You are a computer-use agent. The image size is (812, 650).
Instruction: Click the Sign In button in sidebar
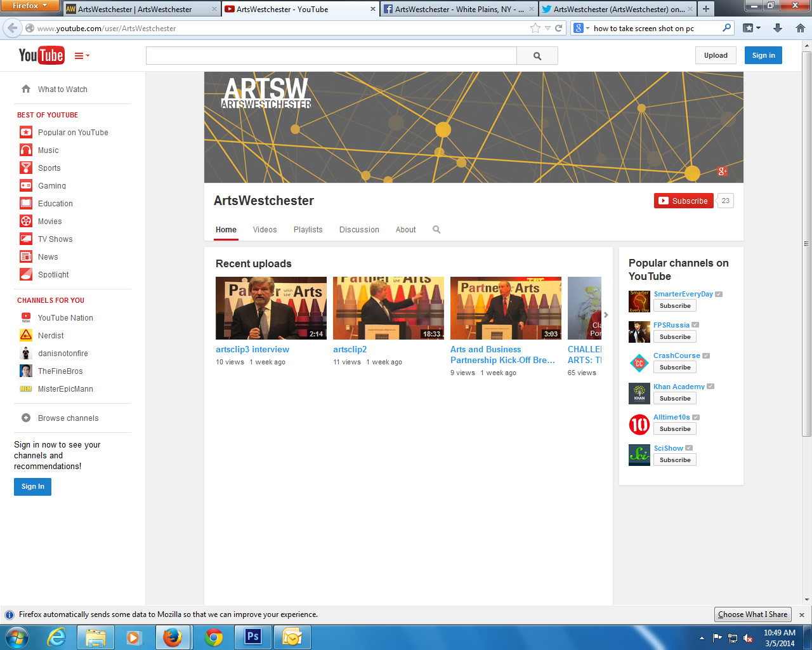33,486
